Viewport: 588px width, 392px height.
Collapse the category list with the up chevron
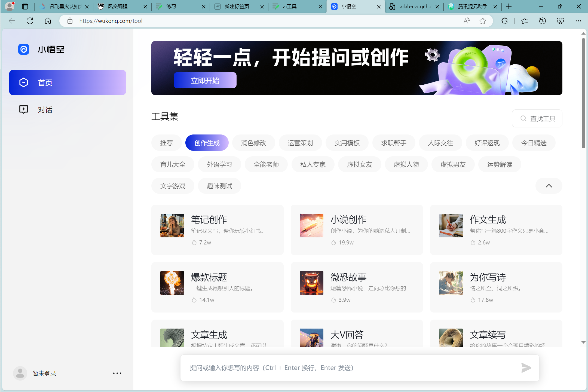pos(549,186)
